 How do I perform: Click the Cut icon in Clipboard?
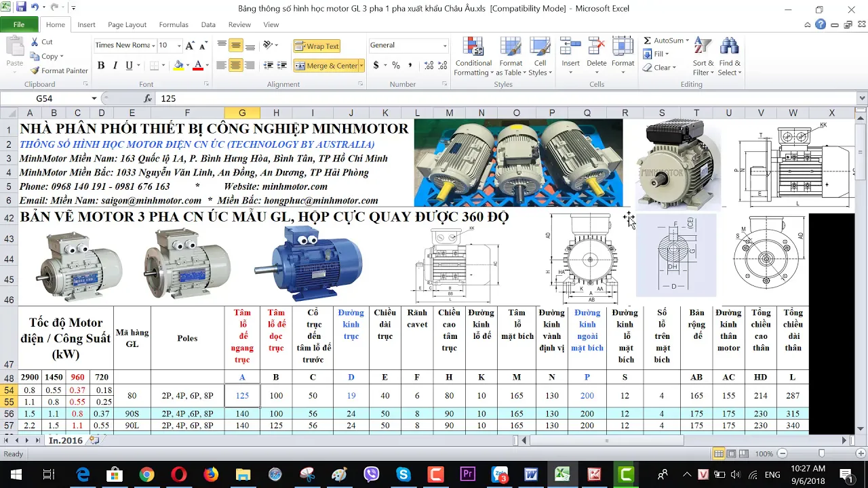[36, 42]
